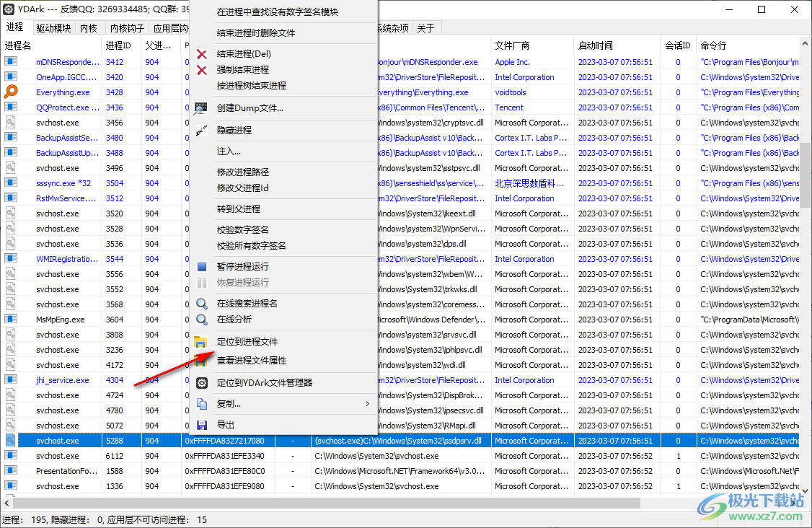Choose 修改父进程Id menu entry
This screenshot has height=528, width=812.
(243, 188)
